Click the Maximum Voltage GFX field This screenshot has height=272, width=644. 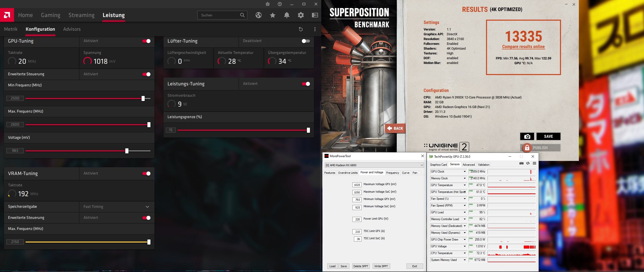click(x=357, y=185)
